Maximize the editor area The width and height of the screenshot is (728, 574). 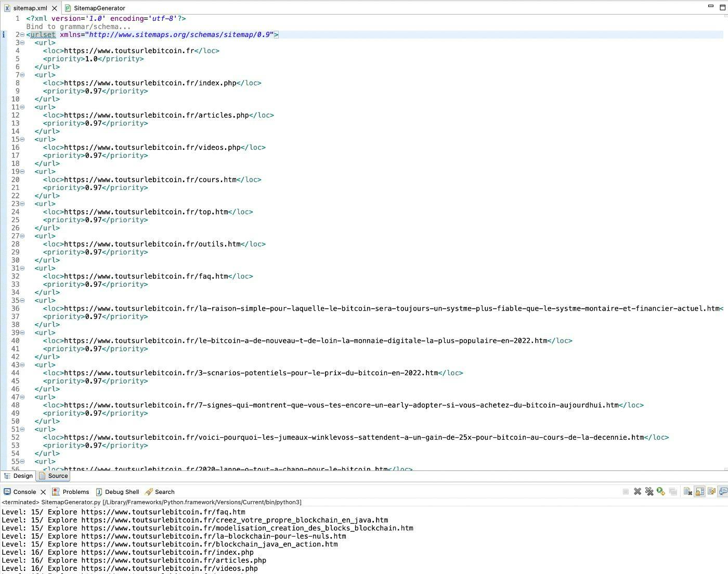(x=722, y=6)
